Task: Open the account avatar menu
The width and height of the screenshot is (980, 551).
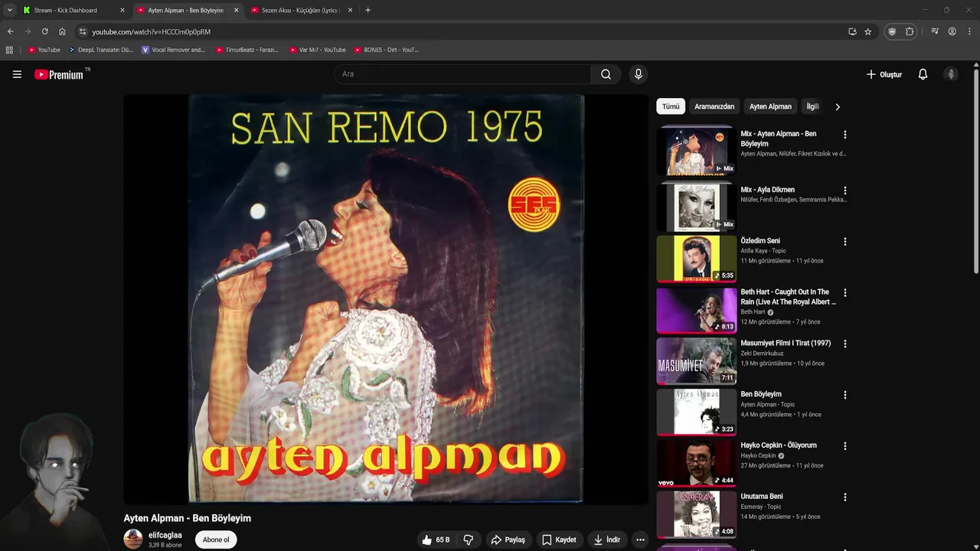Action: pos(951,74)
